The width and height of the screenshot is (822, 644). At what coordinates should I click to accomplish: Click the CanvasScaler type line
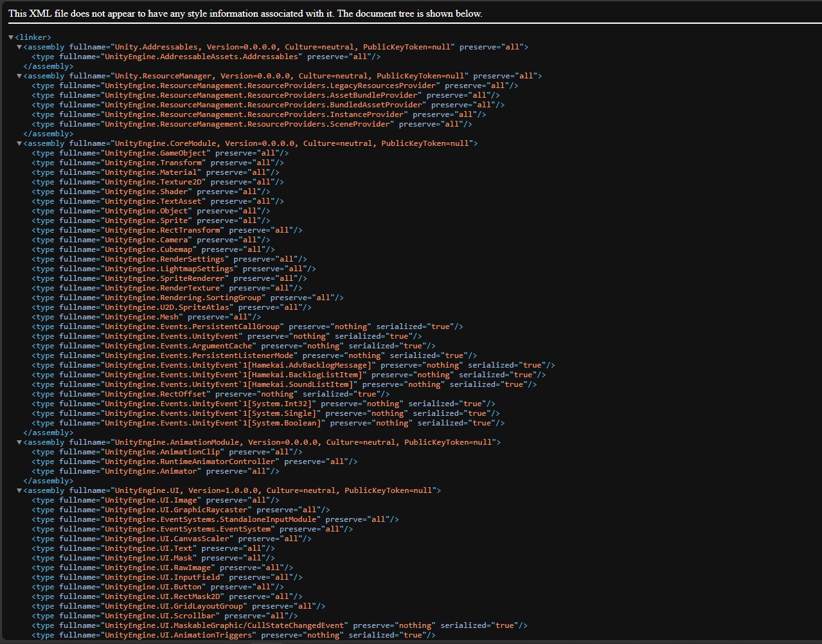pyautogui.click(x=172, y=539)
